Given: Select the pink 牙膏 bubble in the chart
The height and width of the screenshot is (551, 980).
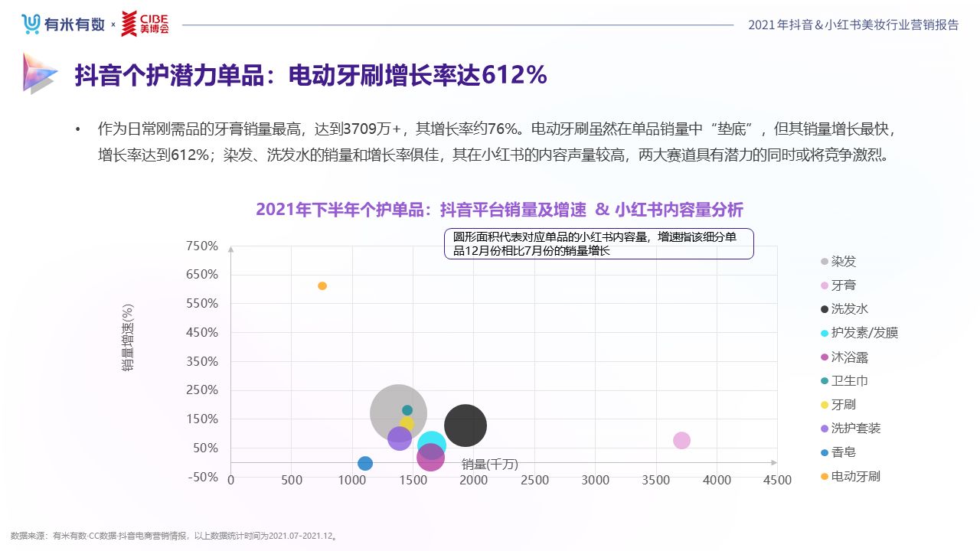Looking at the screenshot, I should (681, 440).
